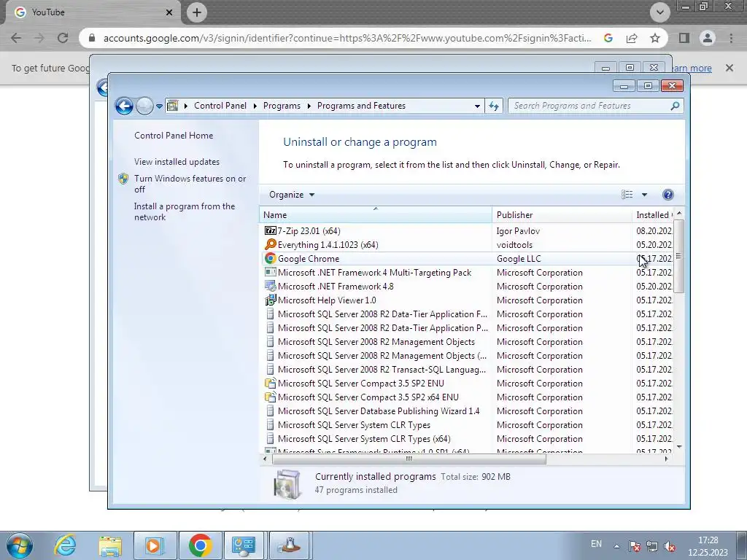747x560 pixels.
Task: Reload the page in Chrome
Action: [x=63, y=38]
